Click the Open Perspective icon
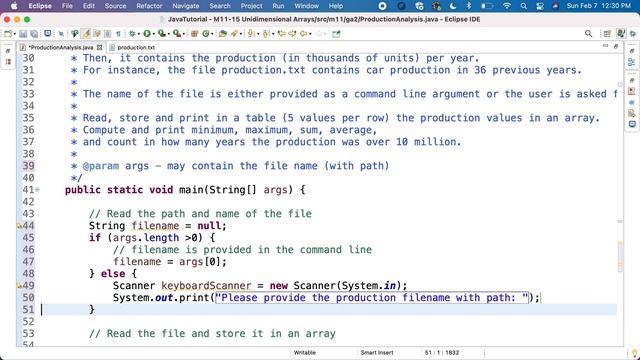The image size is (640, 360). (607, 34)
